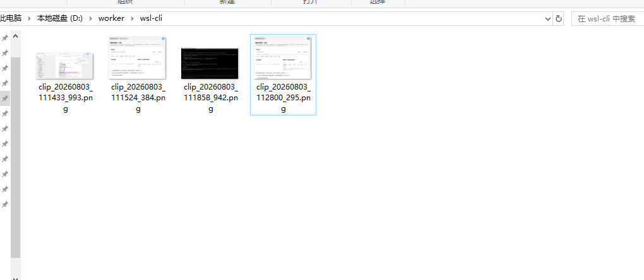Viewport: 644px width, 280px height.
Task: Select thumbnail of clip_20260803_111524_384.png
Action: (x=137, y=58)
